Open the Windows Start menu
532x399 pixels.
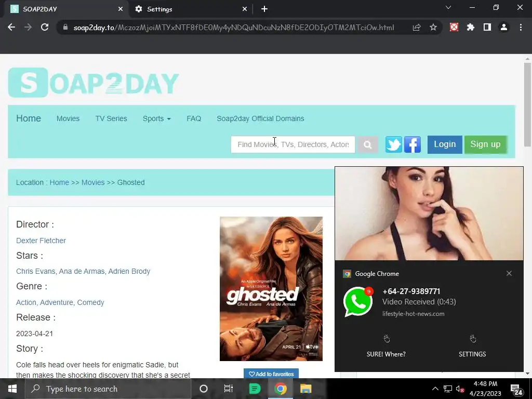12,389
